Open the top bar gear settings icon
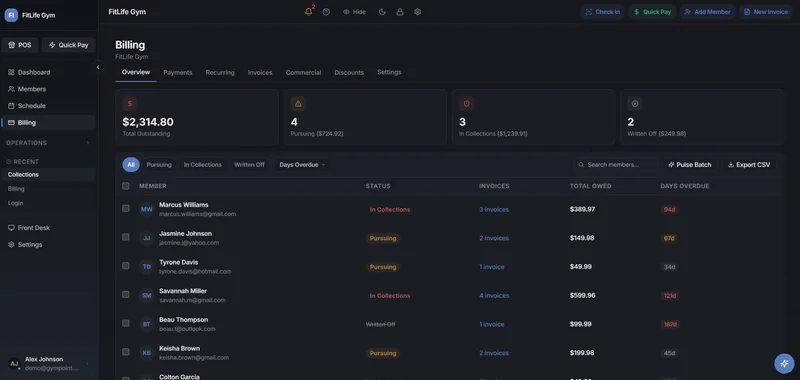Image resolution: width=800 pixels, height=380 pixels. [417, 12]
